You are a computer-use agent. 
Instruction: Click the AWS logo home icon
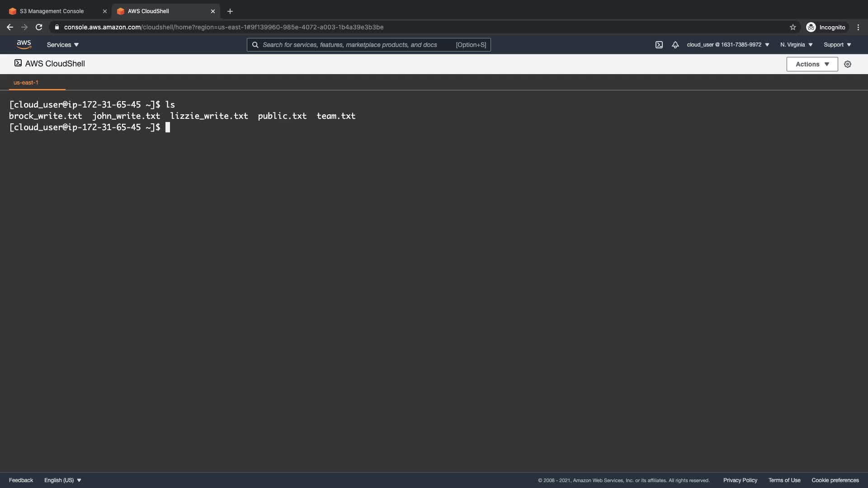tap(24, 44)
